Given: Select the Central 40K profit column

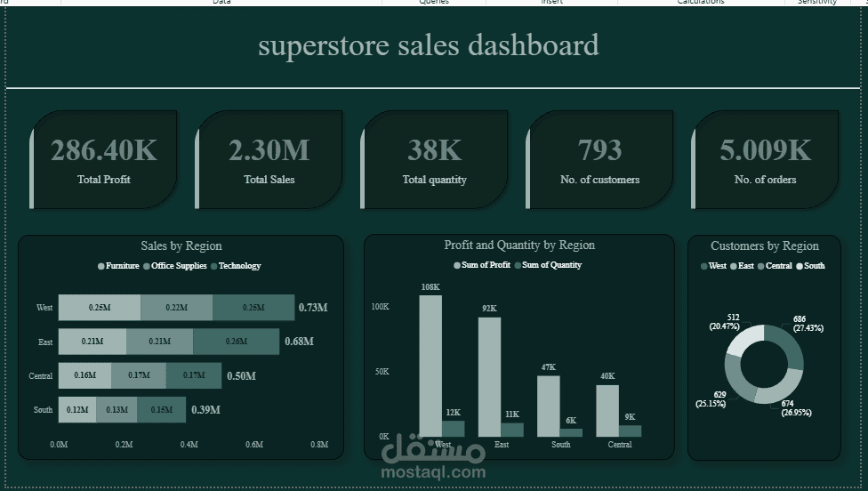Looking at the screenshot, I should (x=607, y=411).
